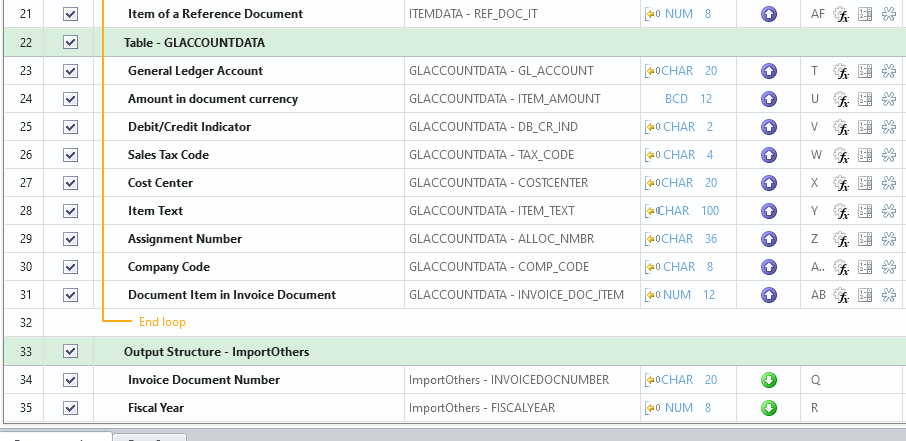Uncheck the Table - GLACCOUNTDATA checkbox
Image resolution: width=906 pixels, height=441 pixels.
coord(70,43)
